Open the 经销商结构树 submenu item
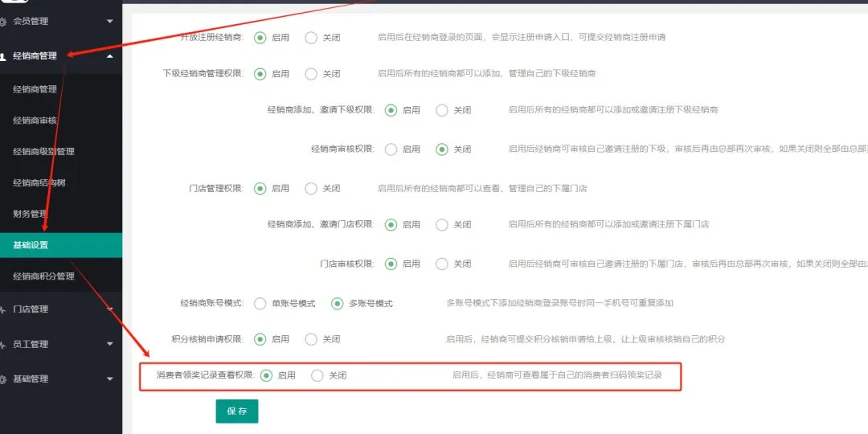The image size is (868, 434). [61, 182]
